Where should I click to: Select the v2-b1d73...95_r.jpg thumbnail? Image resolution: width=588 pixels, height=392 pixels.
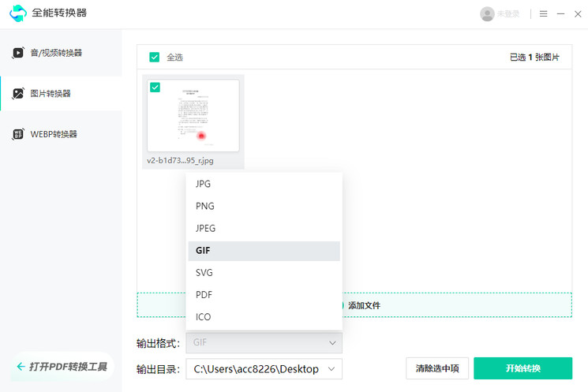tap(193, 116)
